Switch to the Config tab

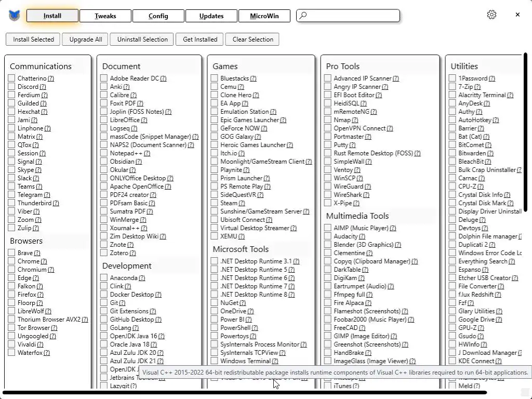point(158,16)
